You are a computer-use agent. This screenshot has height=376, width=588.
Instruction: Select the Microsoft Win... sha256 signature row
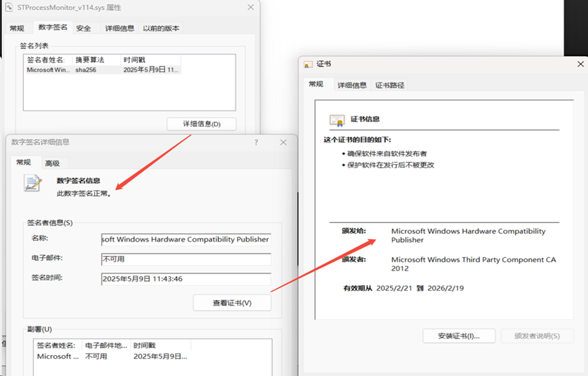(x=104, y=70)
